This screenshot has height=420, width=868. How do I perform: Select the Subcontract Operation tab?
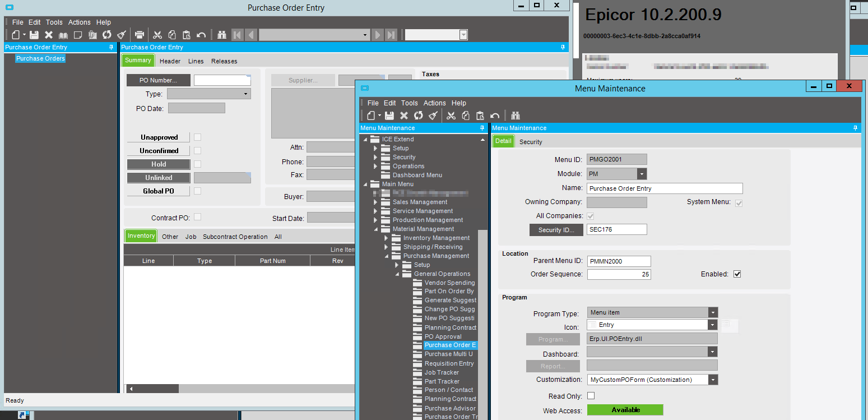pyautogui.click(x=235, y=237)
